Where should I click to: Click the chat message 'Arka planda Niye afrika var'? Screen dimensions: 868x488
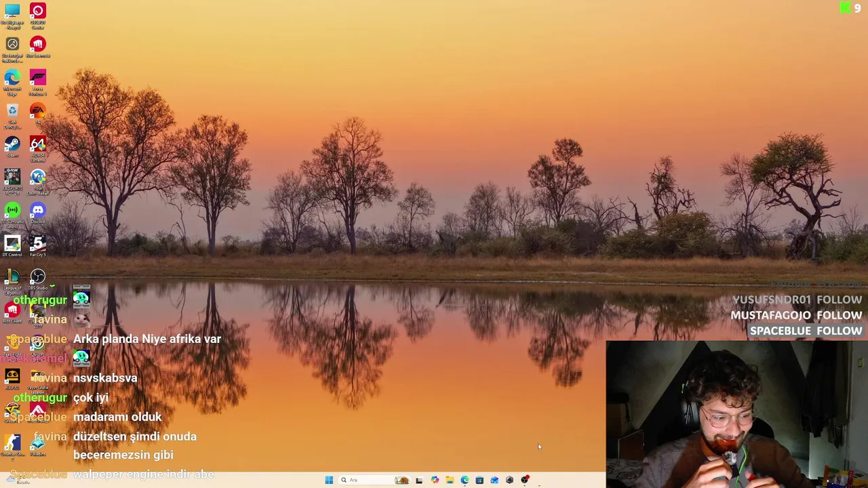coord(147,339)
